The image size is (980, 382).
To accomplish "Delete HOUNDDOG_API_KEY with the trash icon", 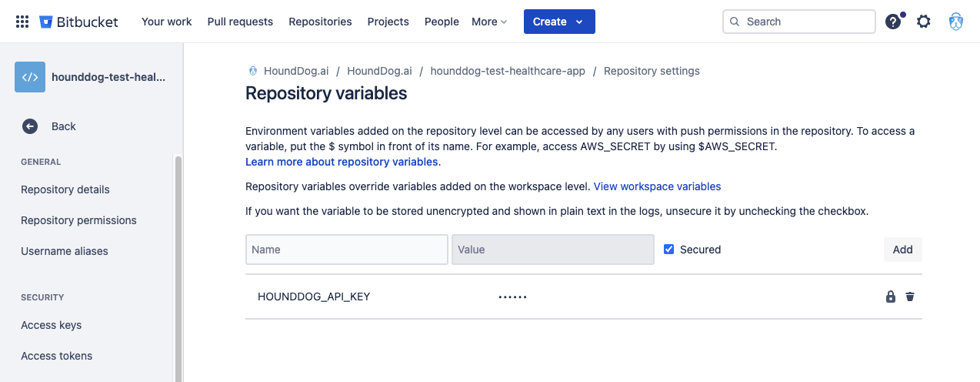I will tap(910, 297).
